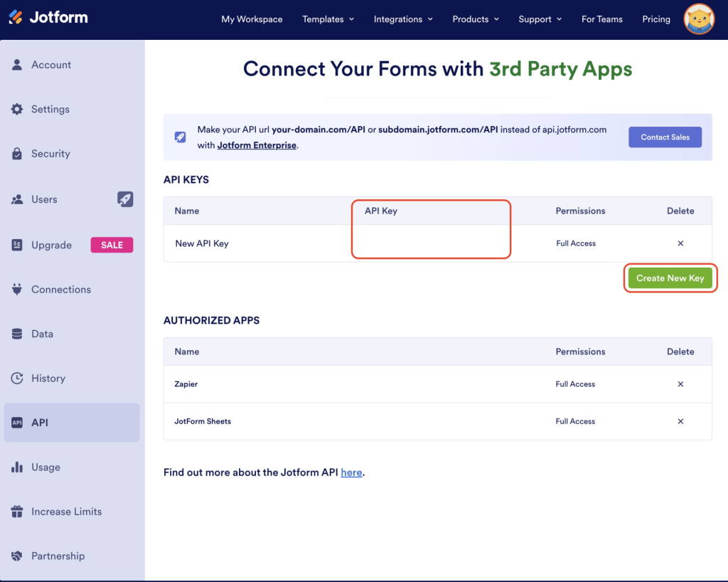Remove JotForm Sheets authorized app
Screen dimensions: 728x582
click(x=680, y=421)
